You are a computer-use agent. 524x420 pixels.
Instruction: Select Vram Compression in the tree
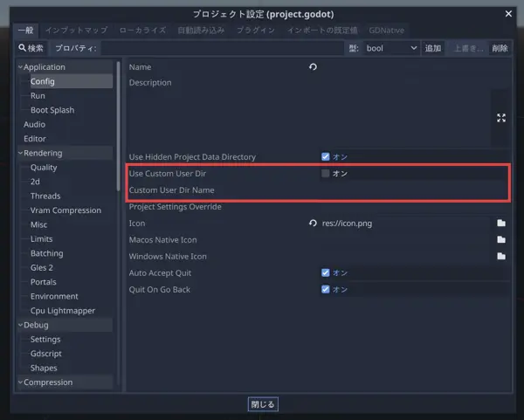[65, 210]
